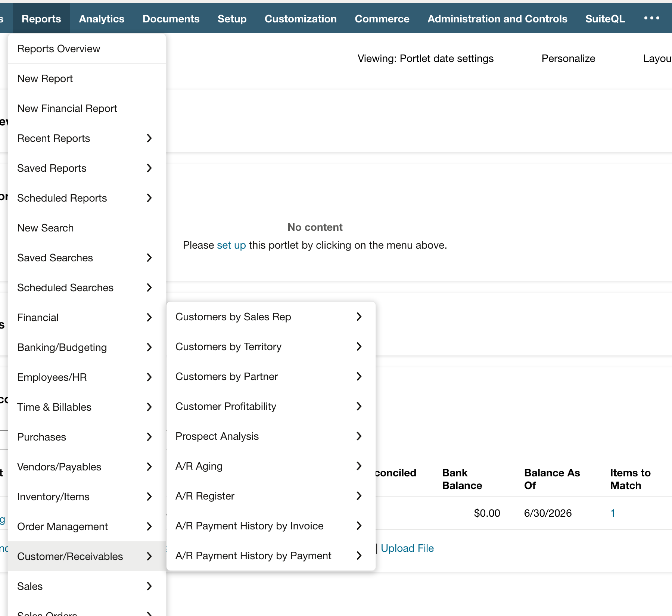
Task: Choose New Search
Action: (87, 228)
